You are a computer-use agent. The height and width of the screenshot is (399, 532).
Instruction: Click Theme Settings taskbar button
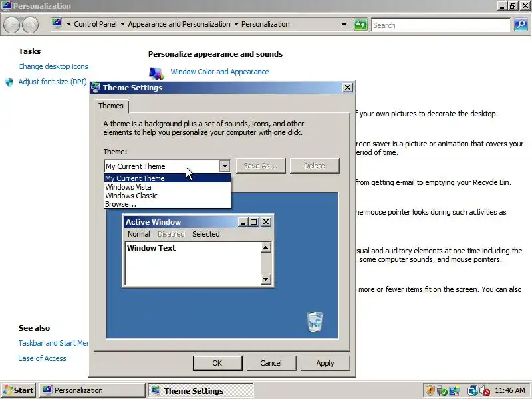click(201, 390)
